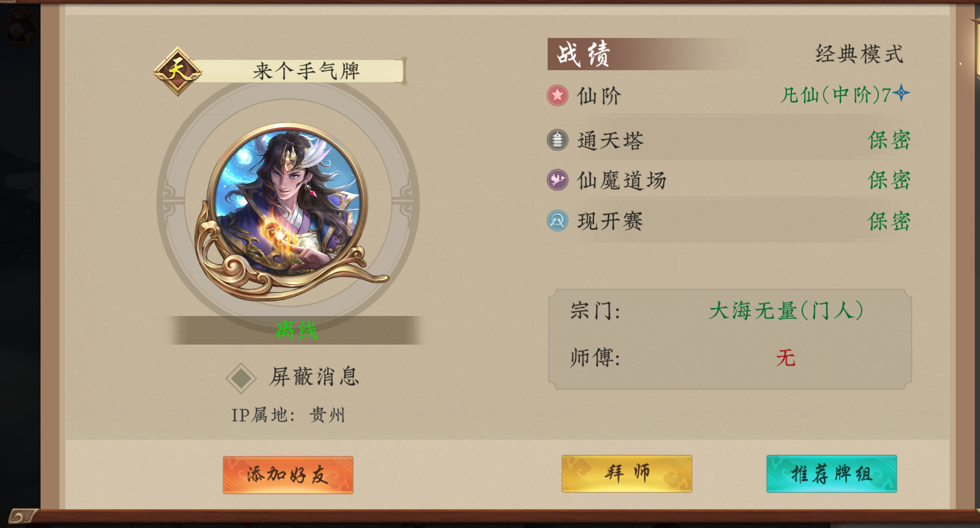Click the 通天塔 tower icon
The width and height of the screenshot is (980, 528).
coord(558,140)
